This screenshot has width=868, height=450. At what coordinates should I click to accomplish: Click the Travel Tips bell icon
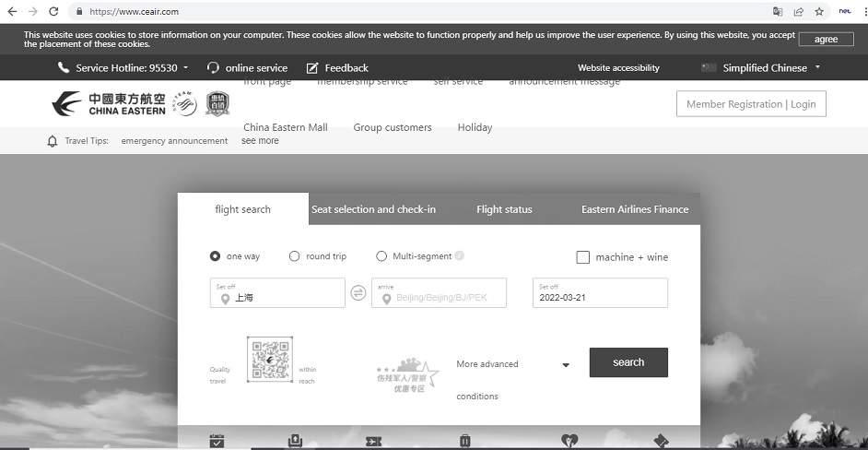pyautogui.click(x=53, y=141)
